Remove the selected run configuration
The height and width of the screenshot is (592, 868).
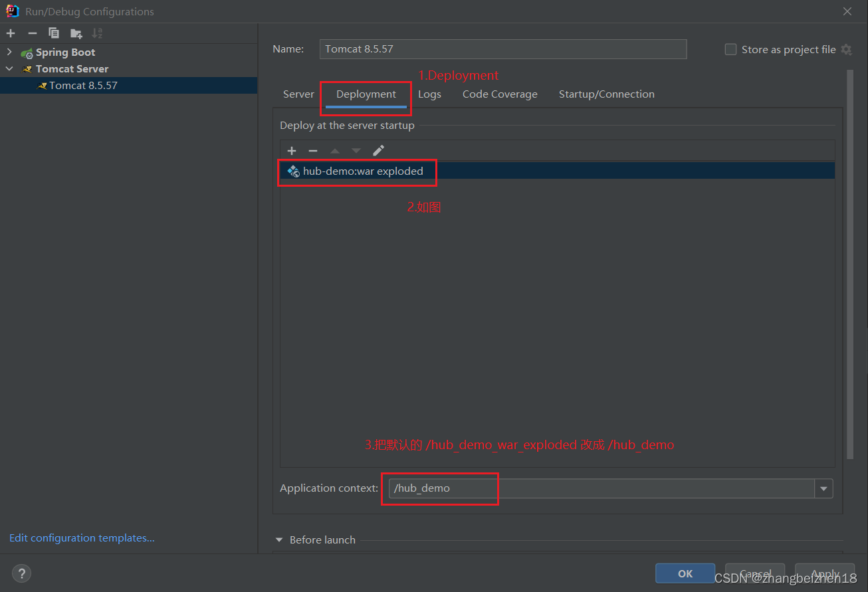click(31, 33)
